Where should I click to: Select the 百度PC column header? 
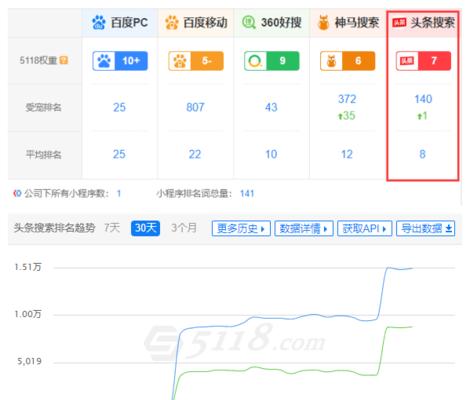click(x=120, y=23)
